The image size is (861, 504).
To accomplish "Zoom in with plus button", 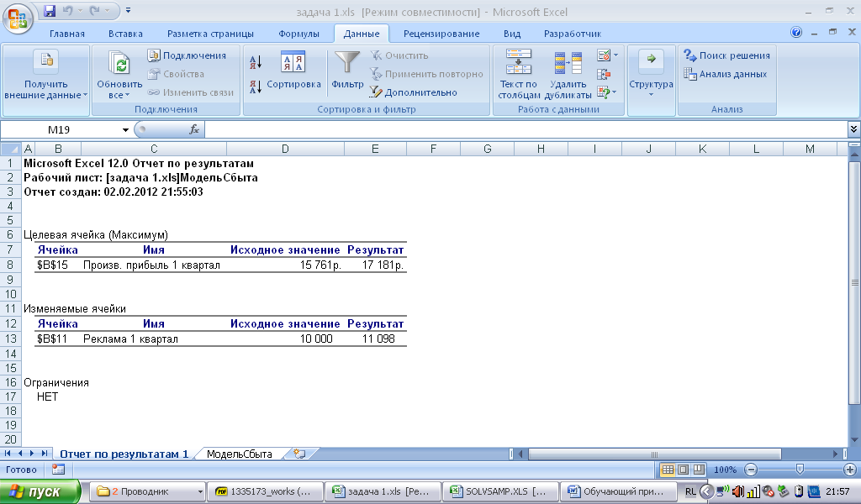I will (x=850, y=470).
